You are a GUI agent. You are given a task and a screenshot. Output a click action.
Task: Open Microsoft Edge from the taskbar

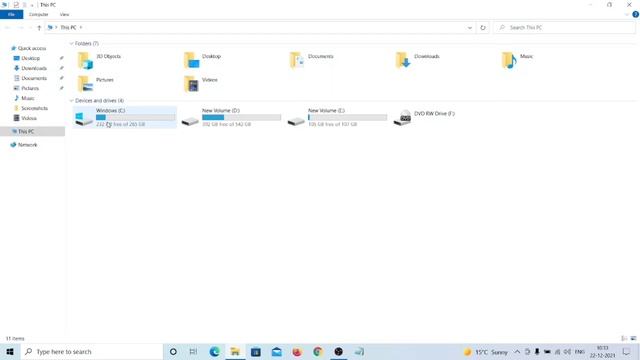click(214, 351)
